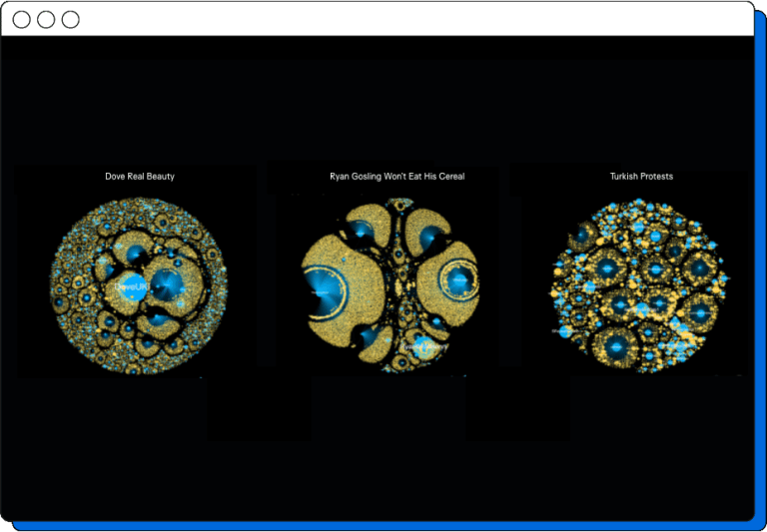The width and height of the screenshot is (767, 532).
Task: Select the ringed blue node on Ryan Gosling graph's right
Action: pyautogui.click(x=460, y=280)
